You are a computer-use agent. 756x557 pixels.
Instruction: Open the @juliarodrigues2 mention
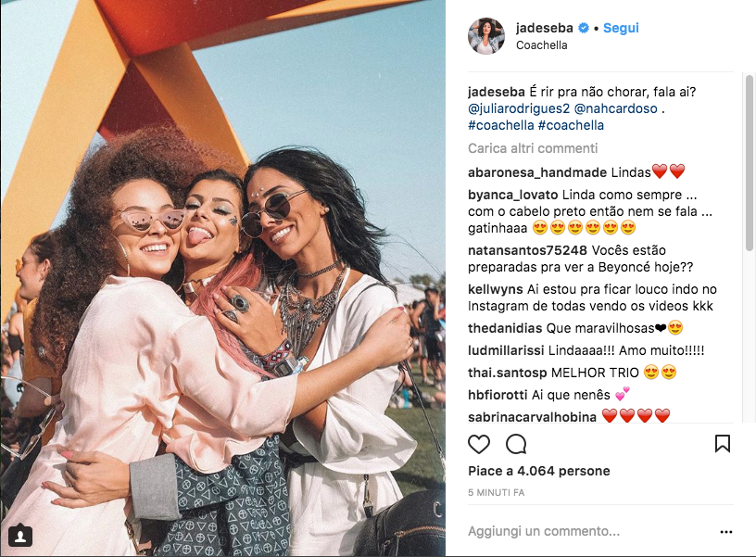[519, 108]
